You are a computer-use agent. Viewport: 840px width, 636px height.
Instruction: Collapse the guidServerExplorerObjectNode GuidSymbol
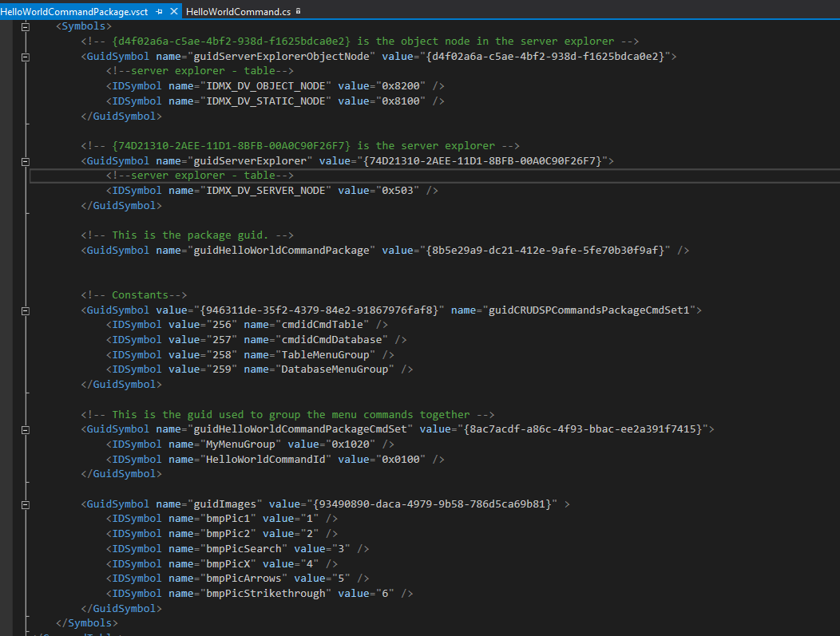coord(25,56)
